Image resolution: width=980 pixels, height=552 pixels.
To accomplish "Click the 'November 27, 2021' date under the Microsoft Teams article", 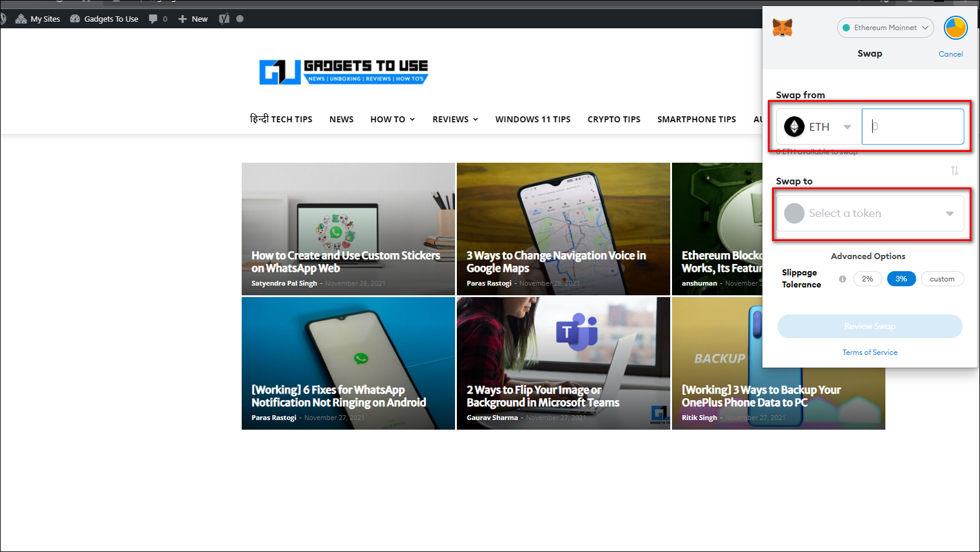I will point(556,418).
